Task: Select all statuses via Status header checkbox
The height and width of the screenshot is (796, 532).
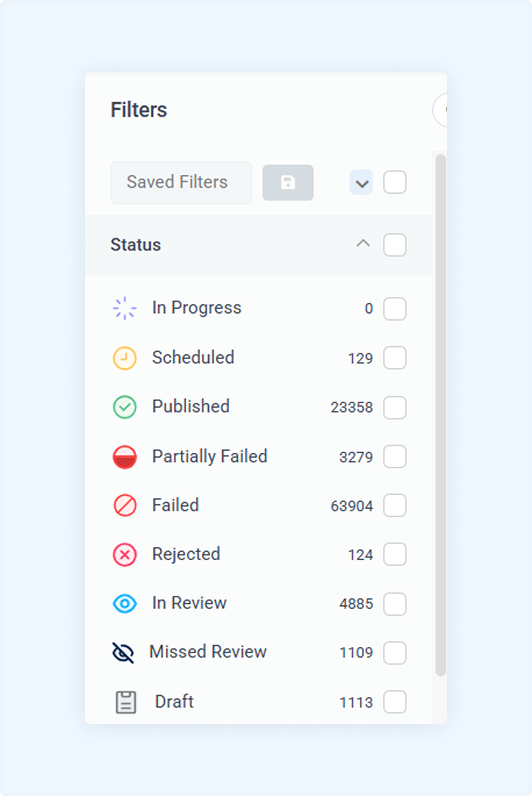Action: (395, 245)
